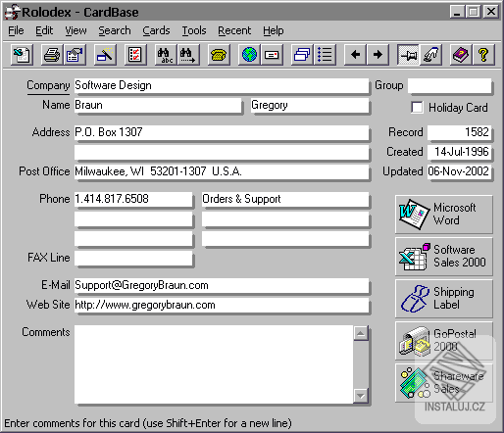Open the Recent menu
The image size is (504, 433).
click(x=234, y=30)
